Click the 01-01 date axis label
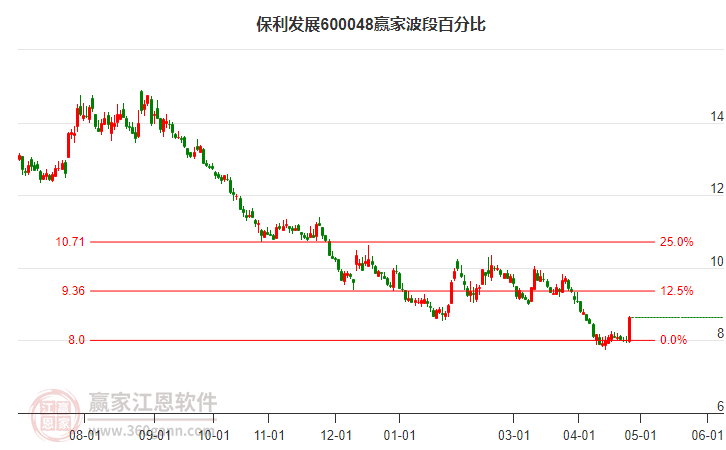The image size is (726, 450). (400, 435)
